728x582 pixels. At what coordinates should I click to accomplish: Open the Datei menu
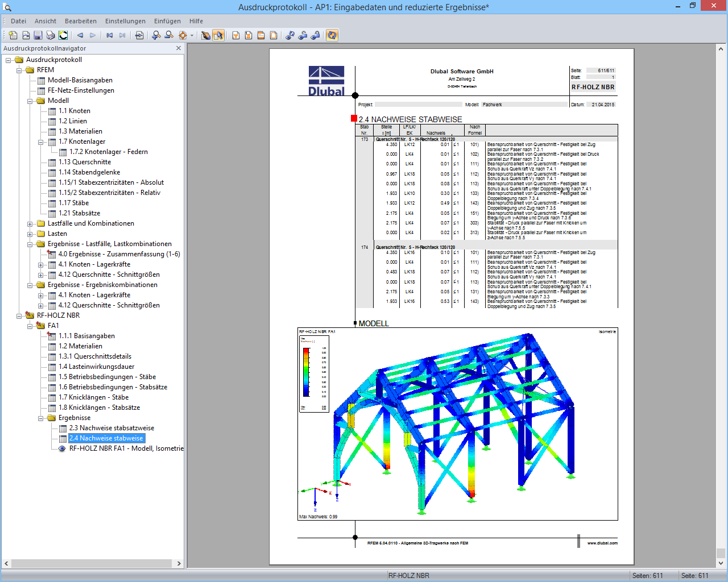pyautogui.click(x=18, y=21)
